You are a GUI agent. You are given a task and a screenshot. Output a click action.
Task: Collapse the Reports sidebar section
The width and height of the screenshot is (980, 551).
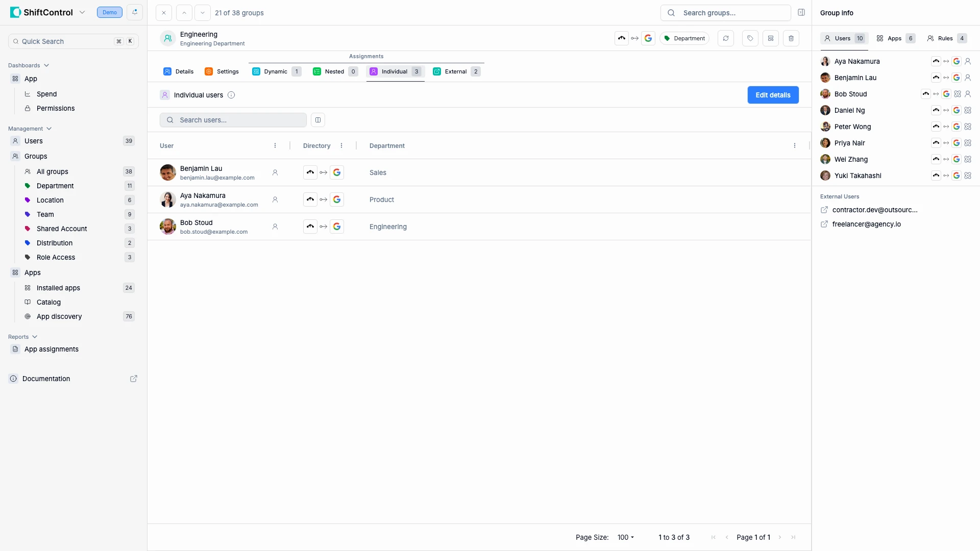click(35, 337)
